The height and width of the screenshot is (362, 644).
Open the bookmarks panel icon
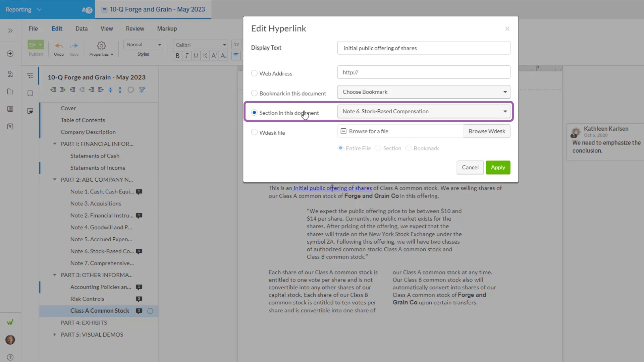[x=30, y=94]
